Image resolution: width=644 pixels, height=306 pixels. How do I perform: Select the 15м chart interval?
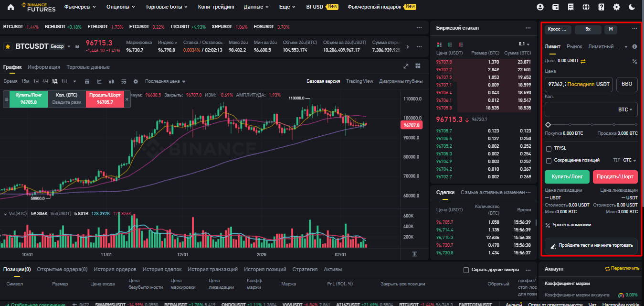click(x=25, y=81)
